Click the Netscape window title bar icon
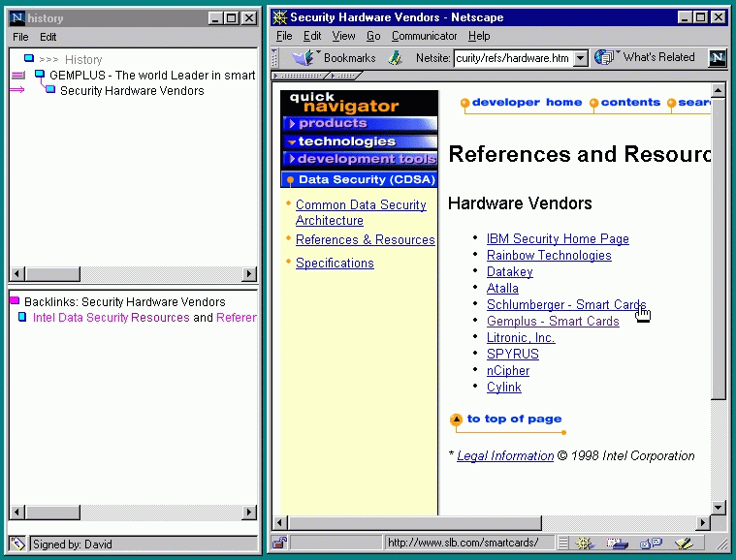This screenshot has width=736, height=560. pyautogui.click(x=279, y=17)
